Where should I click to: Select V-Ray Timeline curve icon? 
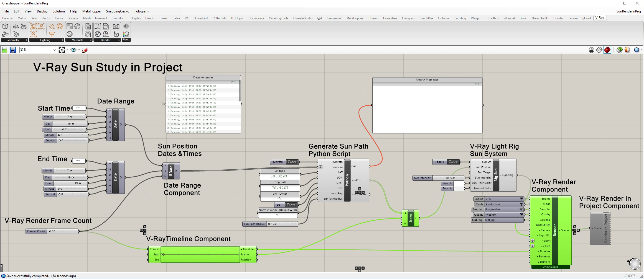pos(98,27)
